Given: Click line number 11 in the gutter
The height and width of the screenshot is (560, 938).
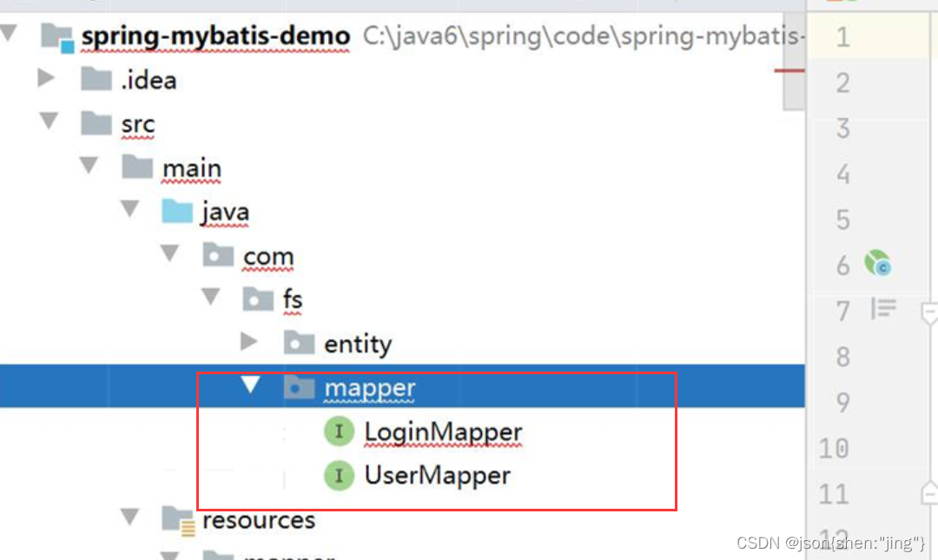Looking at the screenshot, I should (834, 494).
